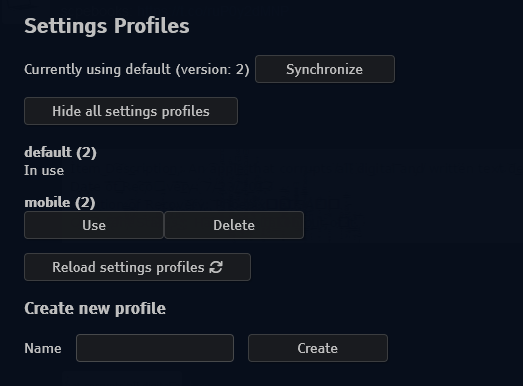The image size is (523, 386).
Task: Click the default (2) profile label
Action: [60, 152]
